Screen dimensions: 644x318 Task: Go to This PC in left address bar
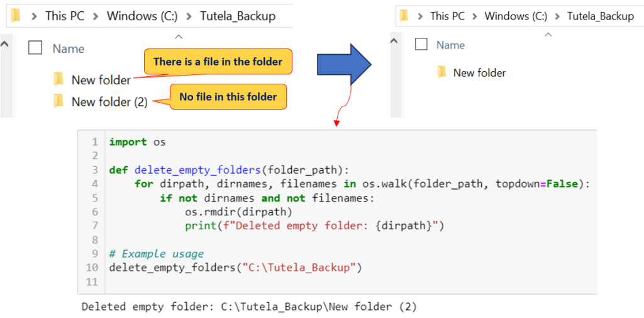(65, 16)
